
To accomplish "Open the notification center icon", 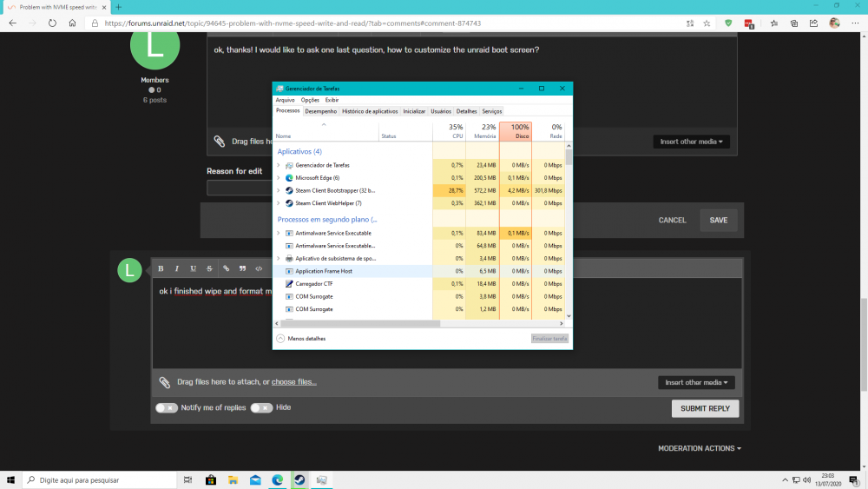I will (x=854, y=480).
